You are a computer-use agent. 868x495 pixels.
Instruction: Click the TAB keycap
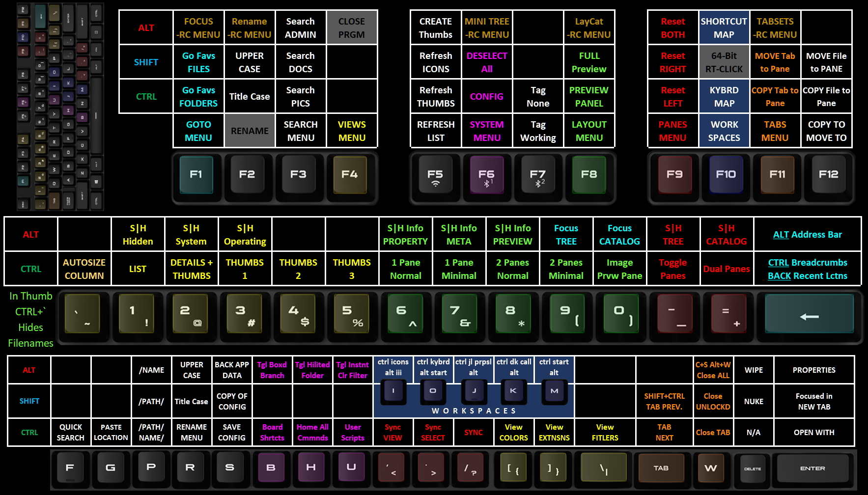tap(662, 468)
